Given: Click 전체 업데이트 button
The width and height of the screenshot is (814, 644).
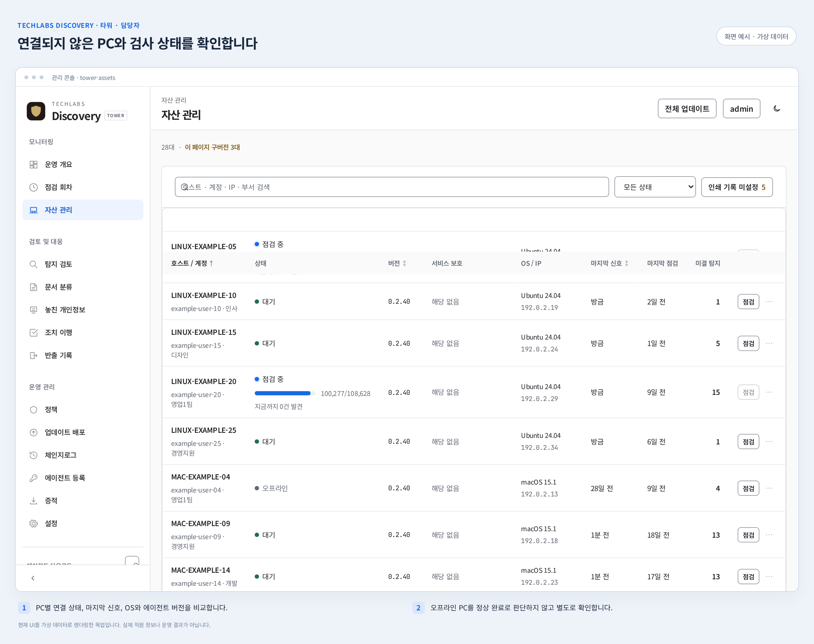Looking at the screenshot, I should [687, 108].
